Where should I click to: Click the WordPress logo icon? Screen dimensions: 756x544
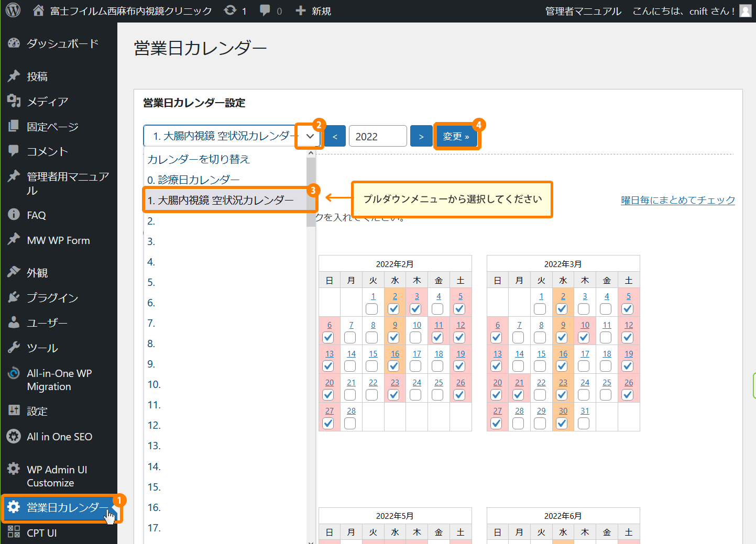click(13, 10)
